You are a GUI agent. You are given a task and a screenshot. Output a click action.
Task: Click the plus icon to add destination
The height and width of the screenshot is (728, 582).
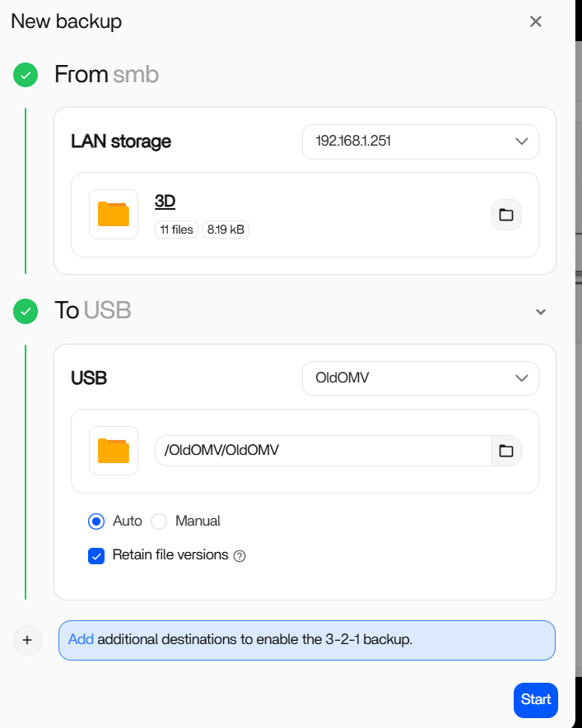point(27,640)
